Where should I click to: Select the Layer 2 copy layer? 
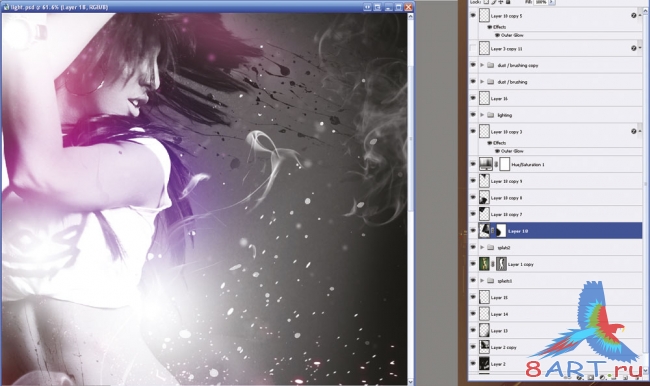click(555, 347)
